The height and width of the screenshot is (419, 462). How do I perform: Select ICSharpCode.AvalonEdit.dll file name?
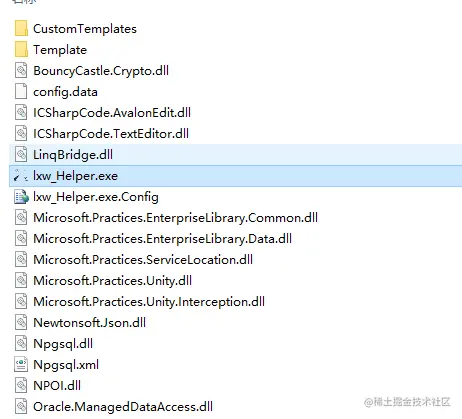[x=112, y=113]
